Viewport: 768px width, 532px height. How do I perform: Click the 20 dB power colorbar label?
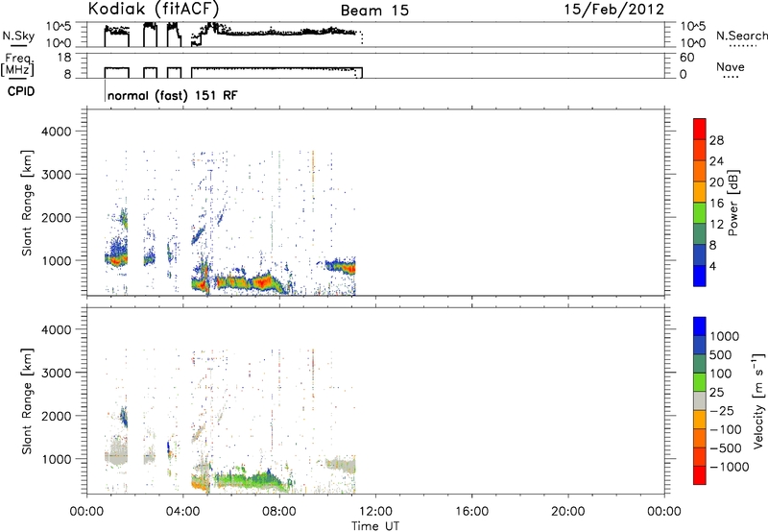[716, 182]
